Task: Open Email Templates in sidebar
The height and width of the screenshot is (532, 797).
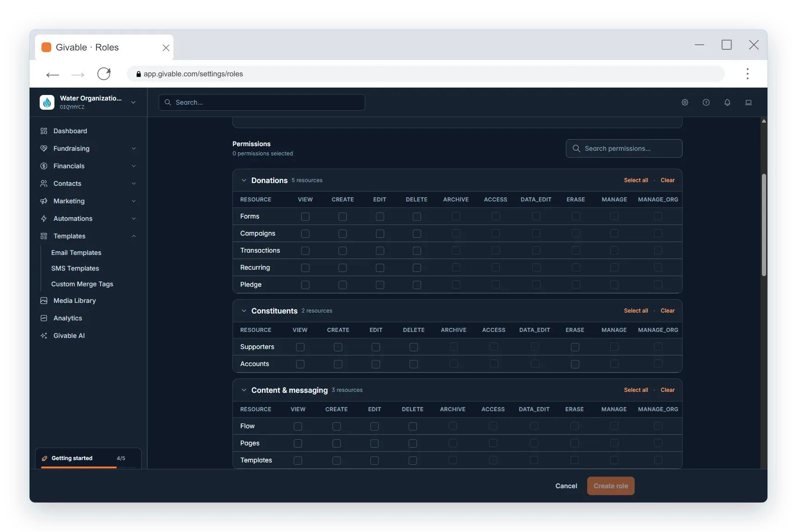Action: [76, 253]
